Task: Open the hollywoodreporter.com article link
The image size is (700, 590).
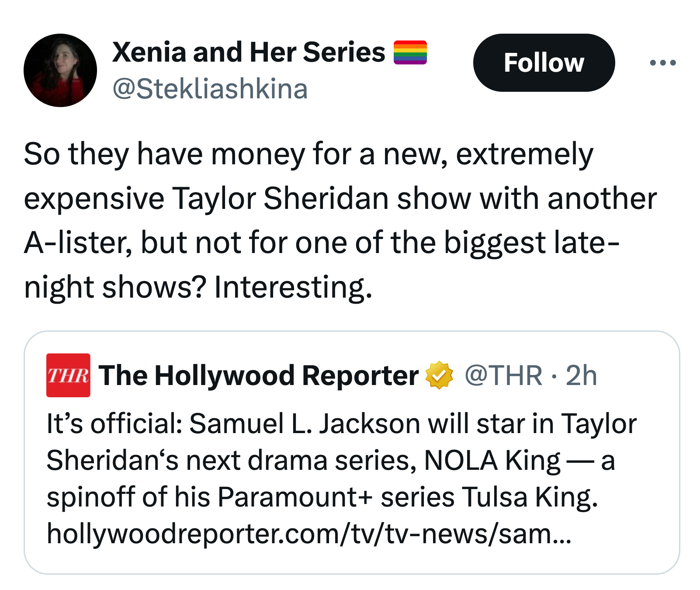Action: point(309,534)
